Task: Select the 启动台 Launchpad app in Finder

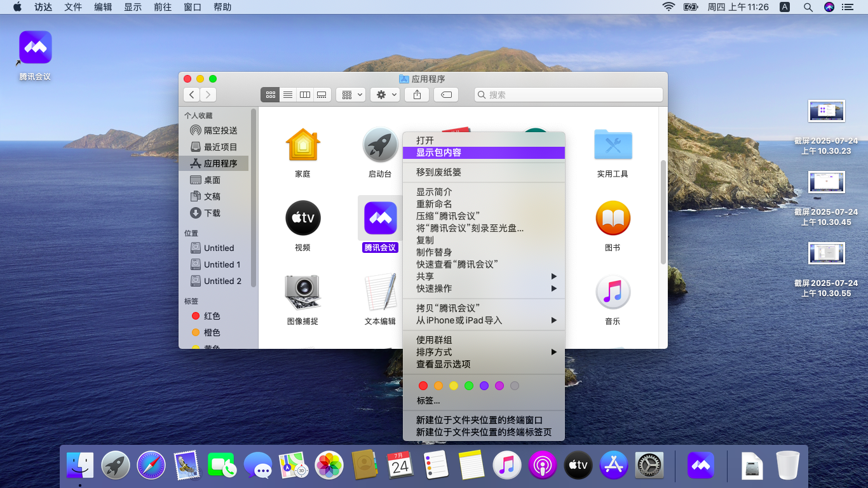Action: pyautogui.click(x=380, y=145)
